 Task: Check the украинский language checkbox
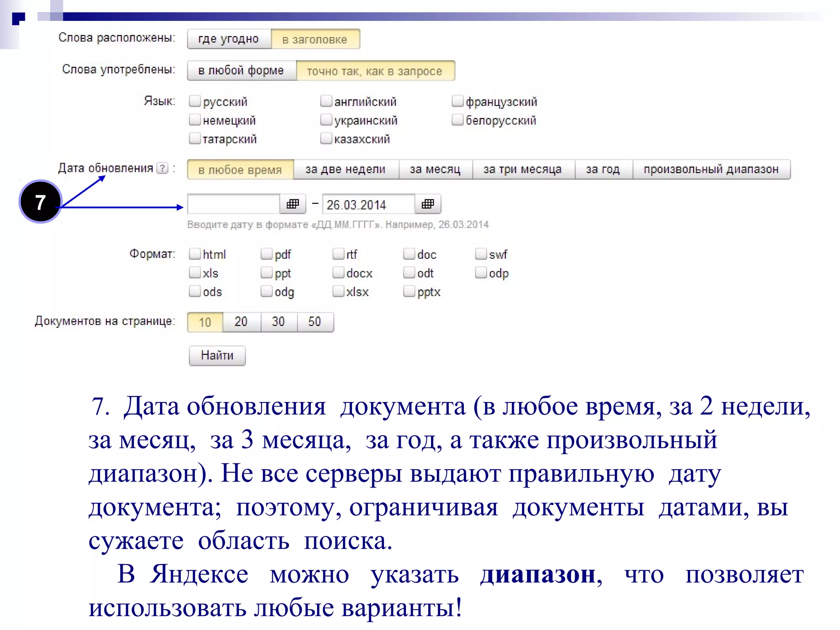tap(326, 120)
